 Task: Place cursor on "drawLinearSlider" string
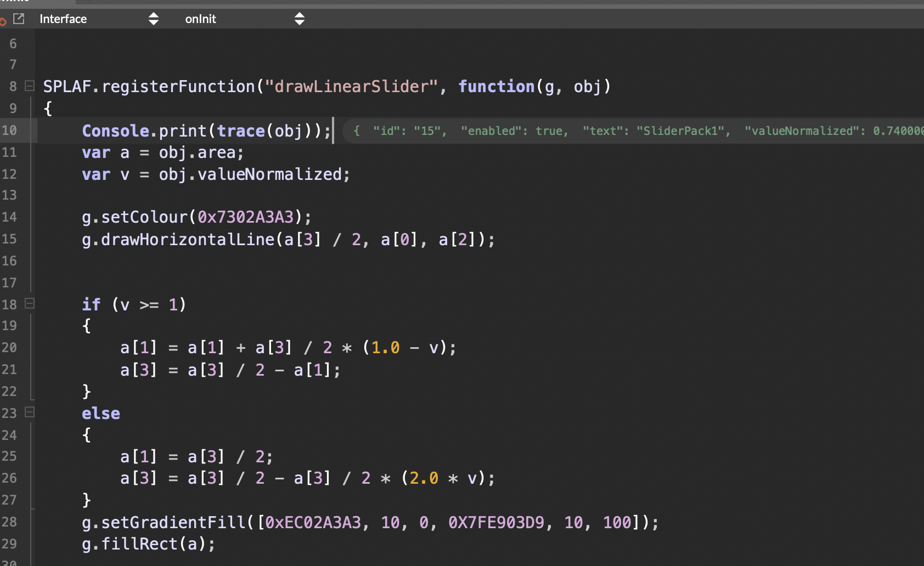351,87
